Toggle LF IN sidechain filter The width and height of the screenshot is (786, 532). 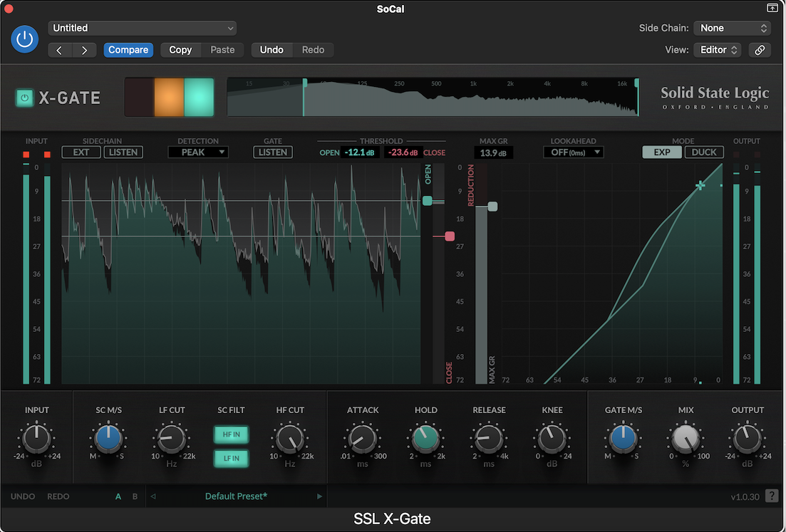pyautogui.click(x=232, y=459)
